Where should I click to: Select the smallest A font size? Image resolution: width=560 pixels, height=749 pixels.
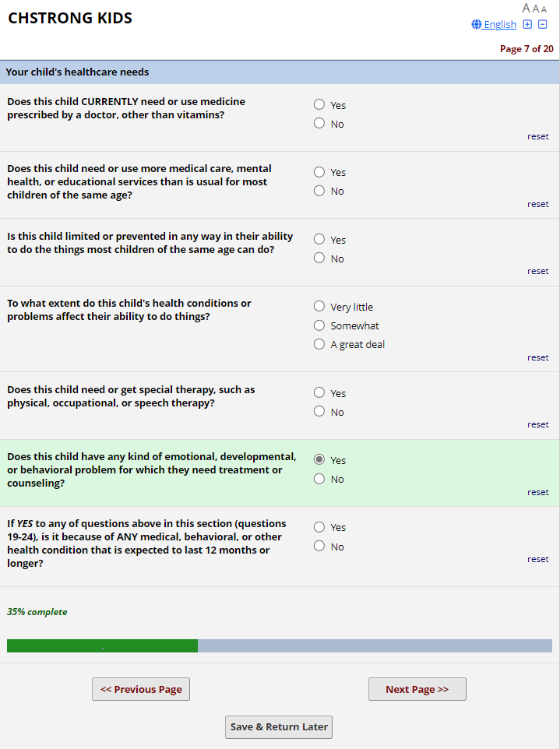544,9
